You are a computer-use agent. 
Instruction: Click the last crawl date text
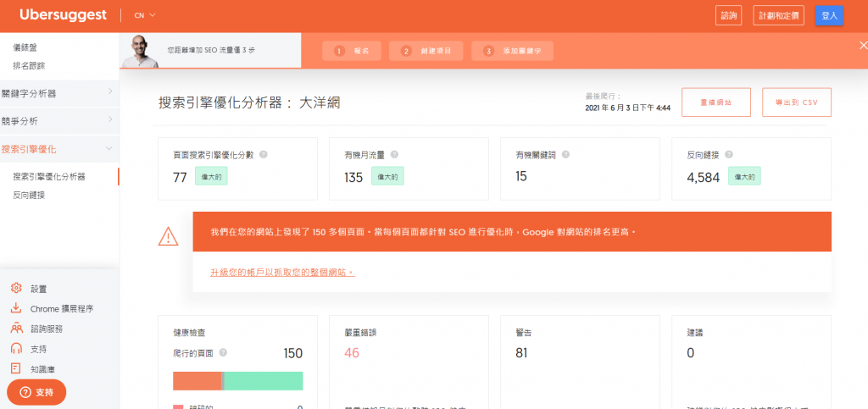(x=628, y=108)
